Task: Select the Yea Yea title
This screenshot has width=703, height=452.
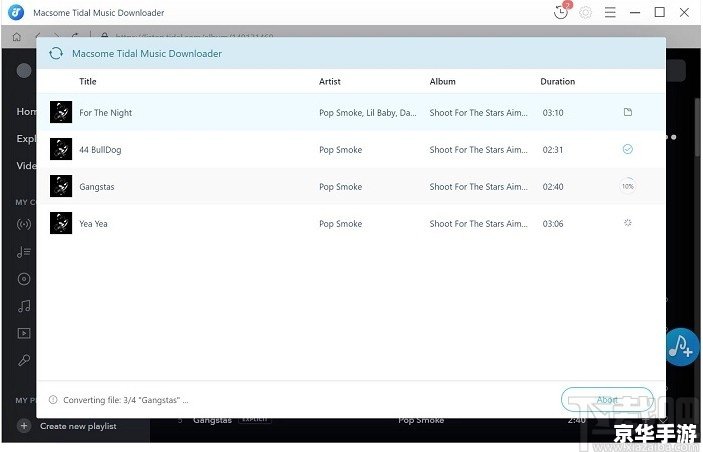Action: (93, 224)
